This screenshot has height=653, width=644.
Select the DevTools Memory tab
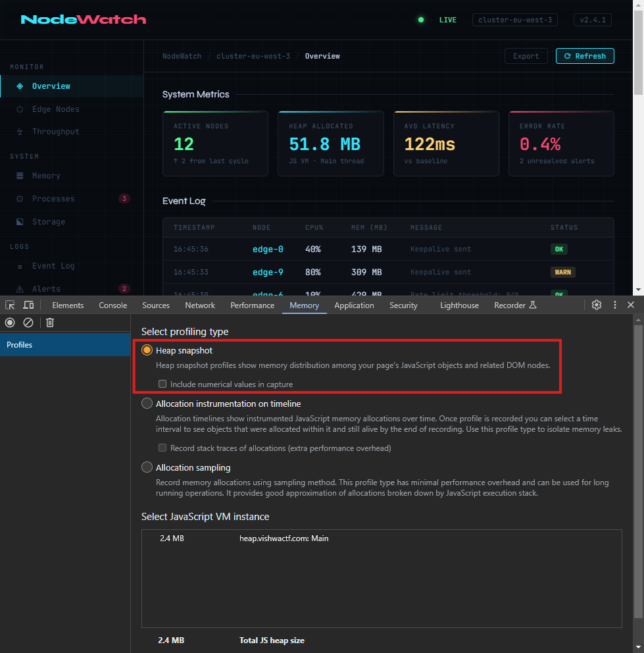click(305, 305)
